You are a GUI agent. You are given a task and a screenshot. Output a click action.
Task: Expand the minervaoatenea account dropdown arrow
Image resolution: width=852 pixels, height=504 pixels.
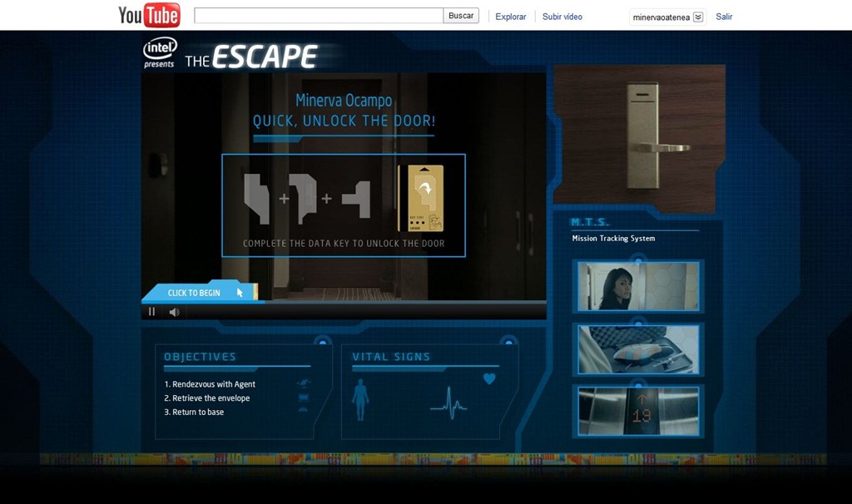698,17
